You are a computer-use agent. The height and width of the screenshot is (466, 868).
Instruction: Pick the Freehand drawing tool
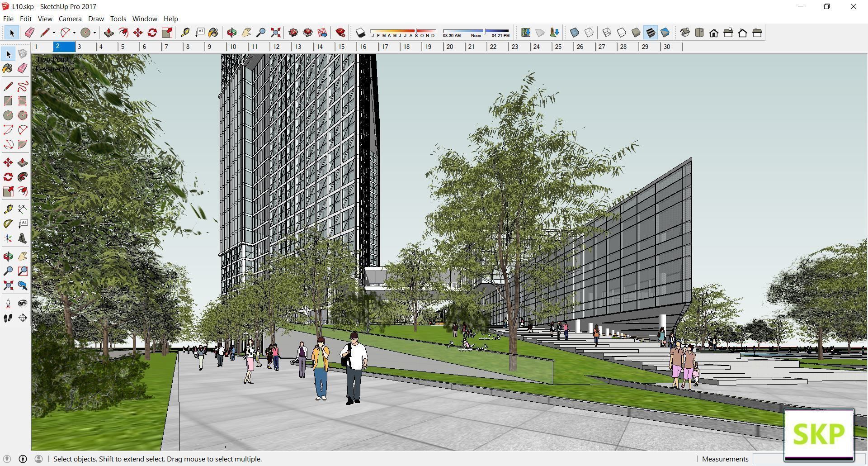[x=23, y=86]
